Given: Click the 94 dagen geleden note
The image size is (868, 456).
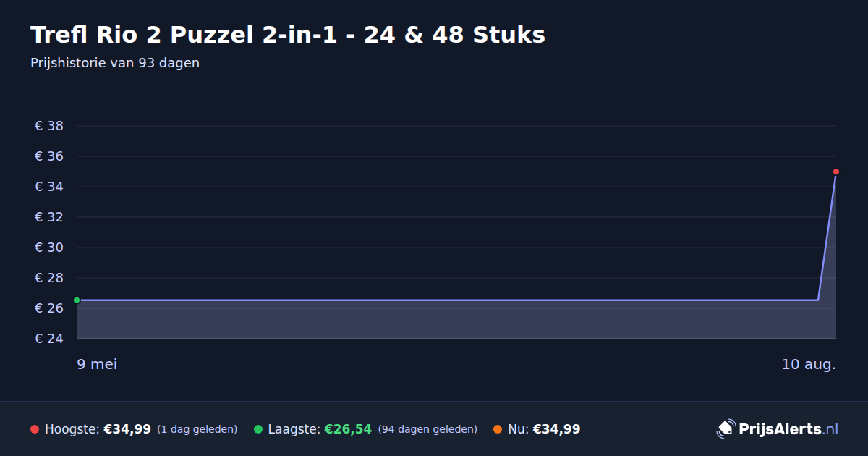Looking at the screenshot, I should (427, 429).
